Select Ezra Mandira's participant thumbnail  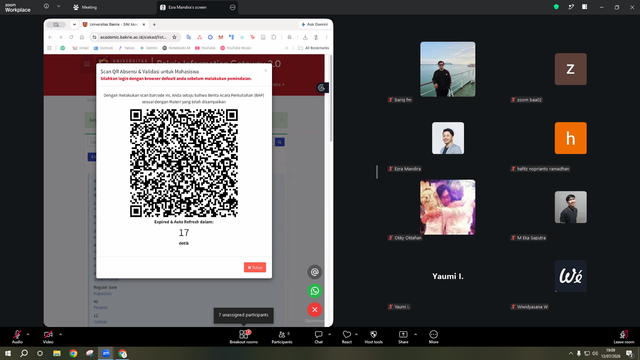tap(448, 138)
